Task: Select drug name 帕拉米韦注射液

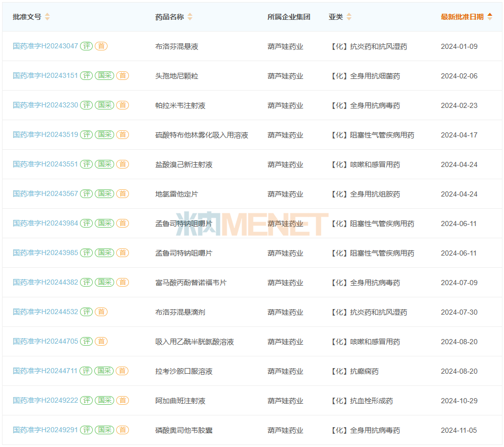Action: 180,106
